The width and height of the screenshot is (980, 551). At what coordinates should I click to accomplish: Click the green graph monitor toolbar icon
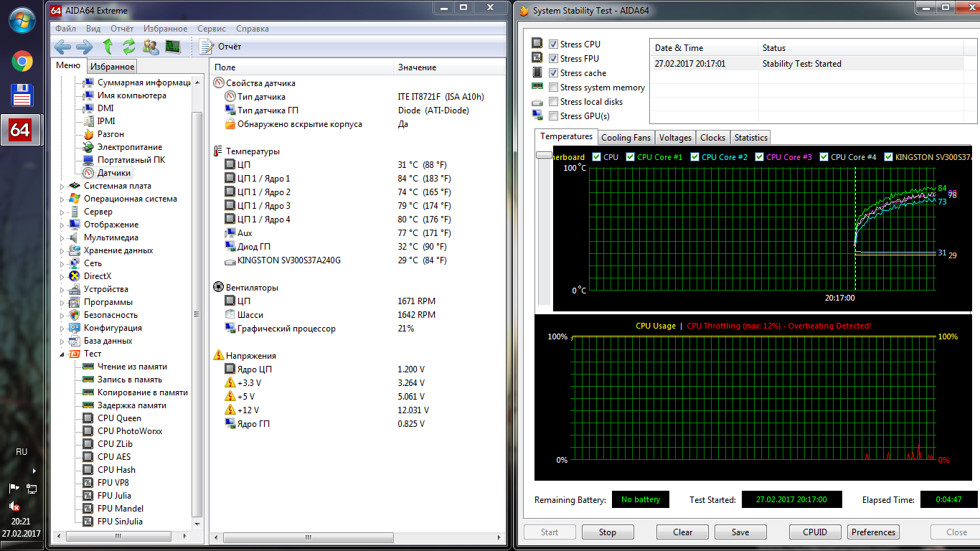[173, 47]
